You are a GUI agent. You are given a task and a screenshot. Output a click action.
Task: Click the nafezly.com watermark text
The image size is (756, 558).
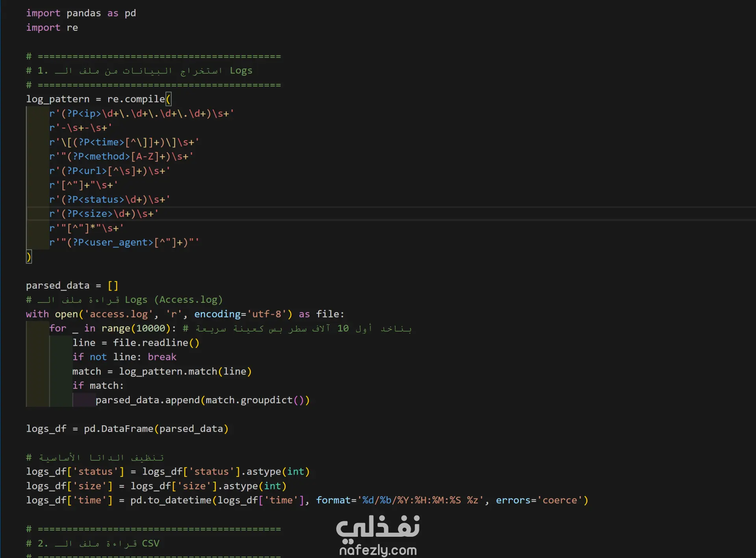coord(378,550)
